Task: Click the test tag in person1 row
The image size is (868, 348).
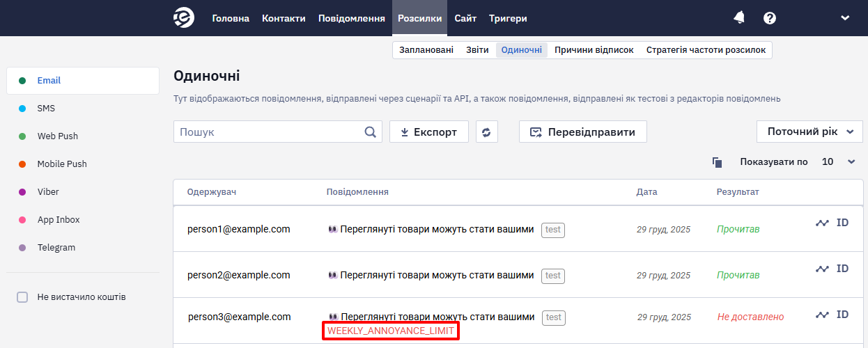Action: click(553, 230)
